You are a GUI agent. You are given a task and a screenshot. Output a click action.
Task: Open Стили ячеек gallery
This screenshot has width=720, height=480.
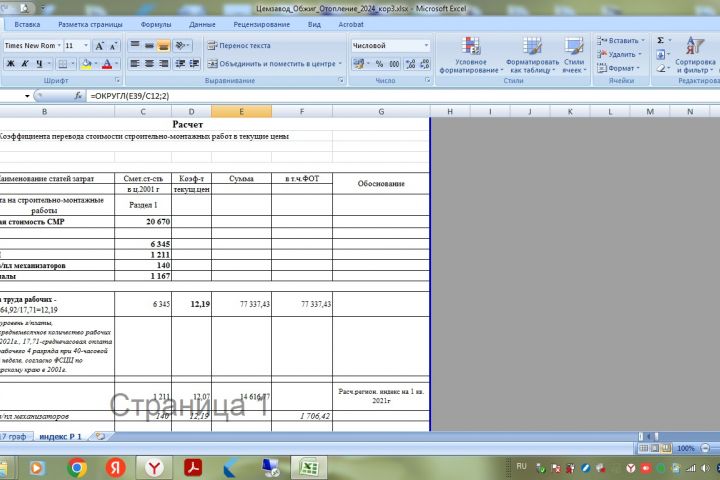(x=574, y=55)
